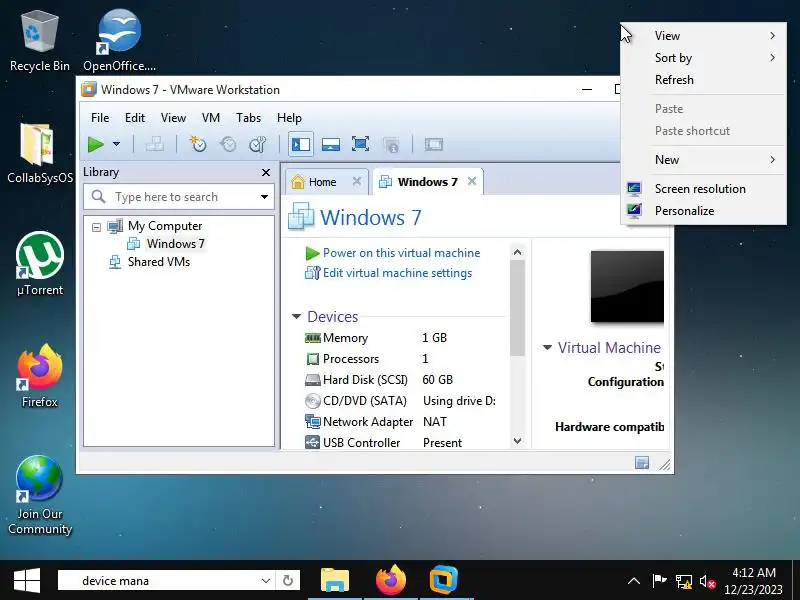The width and height of the screenshot is (800, 600).
Task: Click Edit virtual machine settings link
Action: pyautogui.click(x=397, y=273)
